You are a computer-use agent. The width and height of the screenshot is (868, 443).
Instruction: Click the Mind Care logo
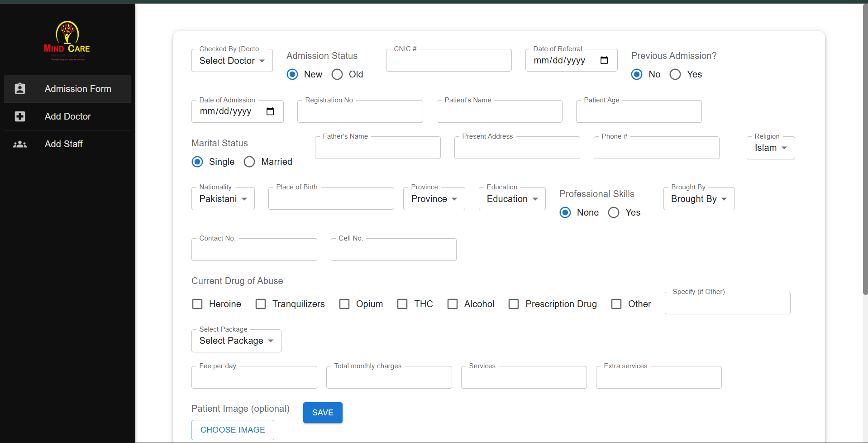click(x=67, y=41)
